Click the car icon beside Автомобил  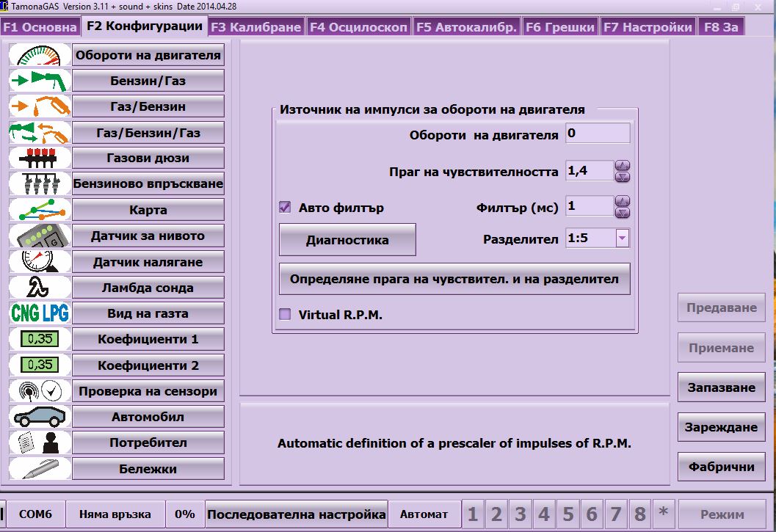click(x=40, y=417)
